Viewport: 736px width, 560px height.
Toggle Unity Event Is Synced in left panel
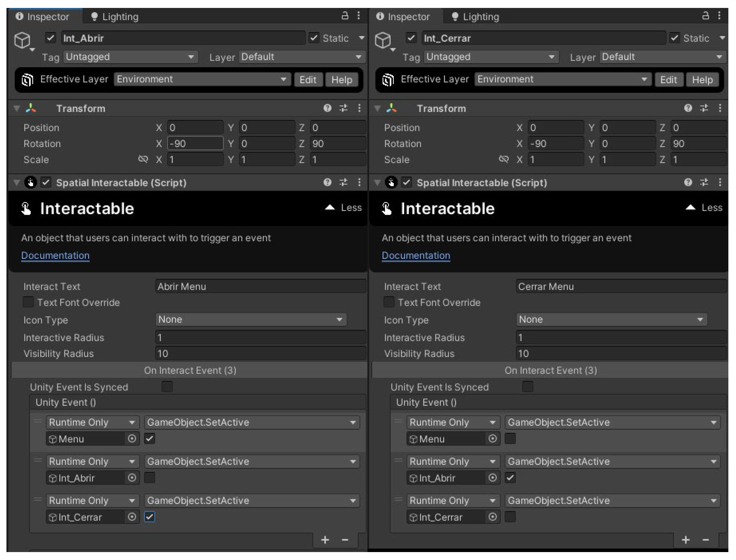167,387
